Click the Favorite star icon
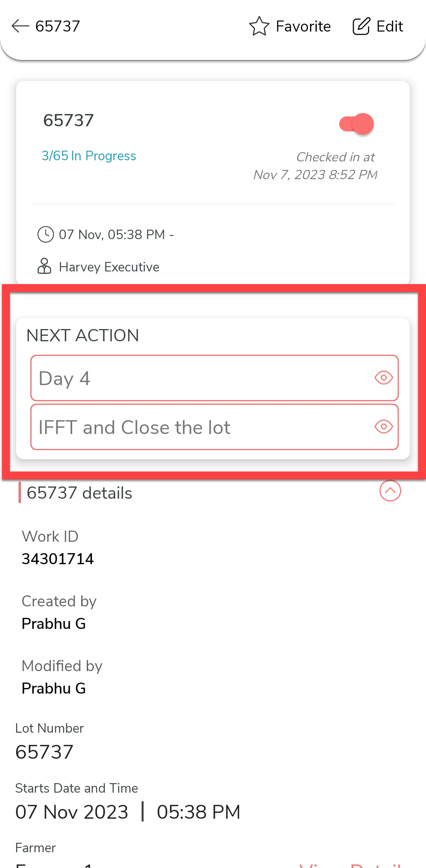This screenshot has width=426, height=868. pyautogui.click(x=259, y=26)
